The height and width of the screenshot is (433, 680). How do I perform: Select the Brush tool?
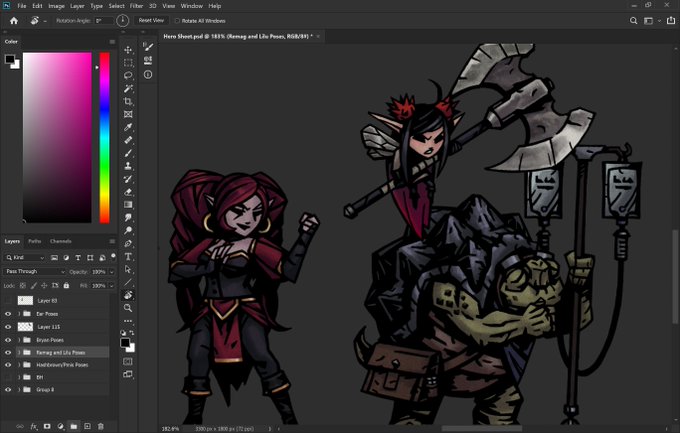(128, 153)
